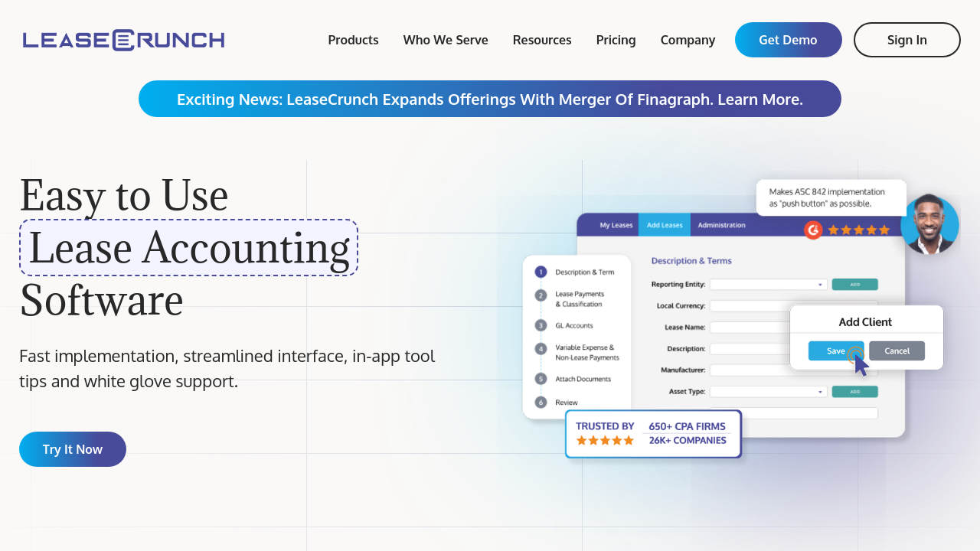Click step 3 GL Accounts circle

tap(541, 325)
